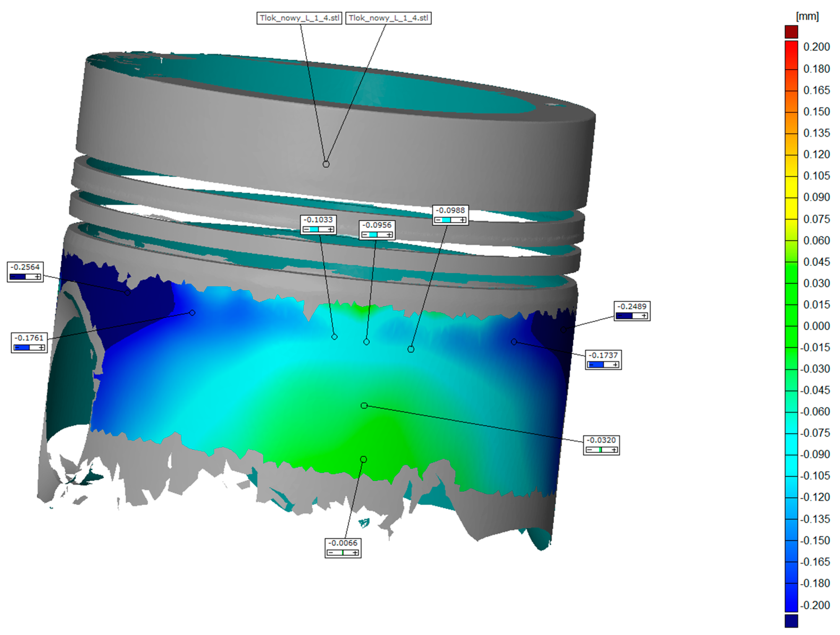Screen dimensions: 840x635
Task: Click the tolerance bar under -0.2564 label
Action: tap(25, 277)
